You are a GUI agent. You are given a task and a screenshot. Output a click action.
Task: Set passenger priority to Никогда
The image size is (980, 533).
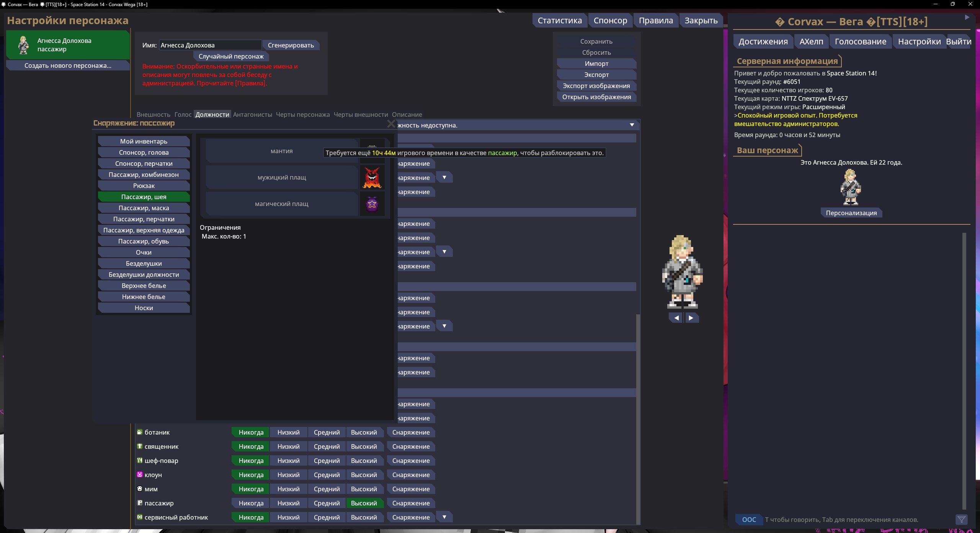(x=251, y=503)
